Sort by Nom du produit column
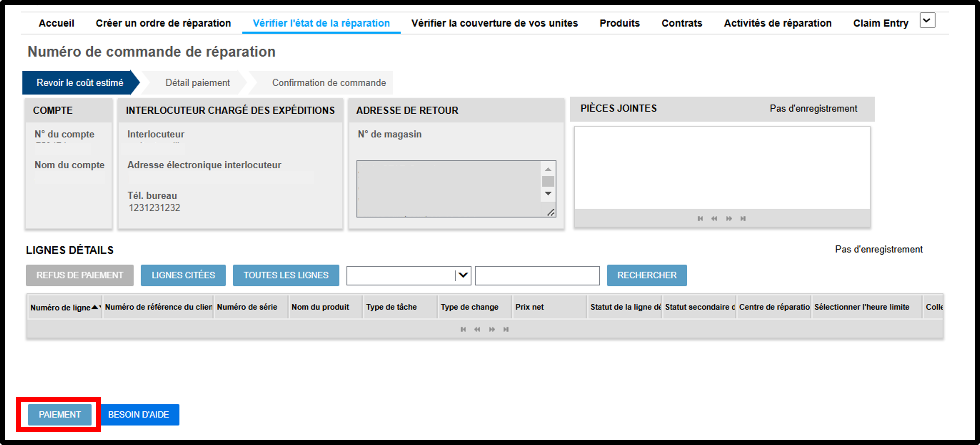Viewport: 980px width, 445px height. [326, 307]
